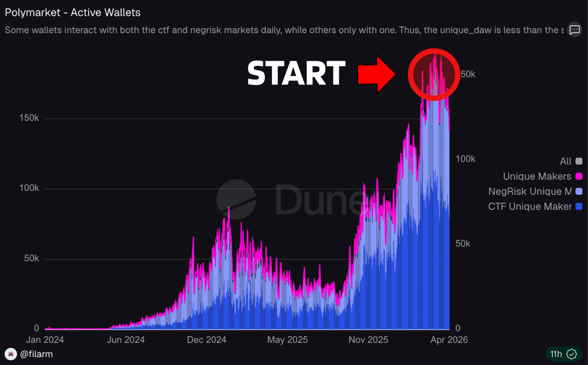Screen dimensions: 588x365
Task: Visit the @filarm profile link
Action: coord(35,354)
